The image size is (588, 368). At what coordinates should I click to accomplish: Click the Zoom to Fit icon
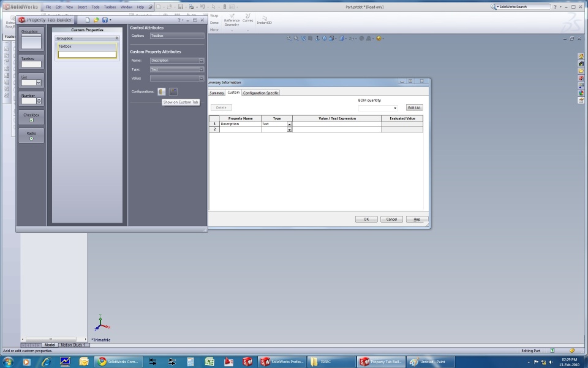[288, 38]
